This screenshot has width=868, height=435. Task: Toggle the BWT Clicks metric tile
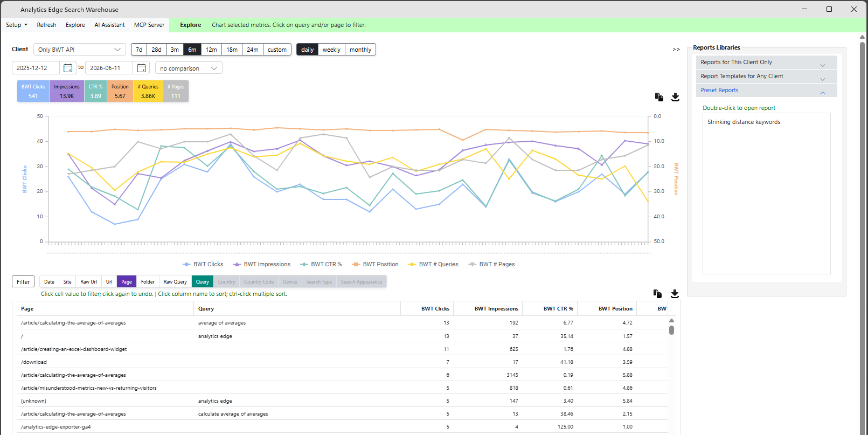pos(33,91)
